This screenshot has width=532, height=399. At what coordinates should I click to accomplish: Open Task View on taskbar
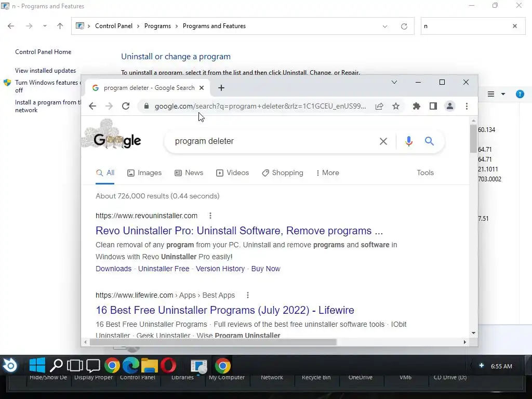[75, 365]
